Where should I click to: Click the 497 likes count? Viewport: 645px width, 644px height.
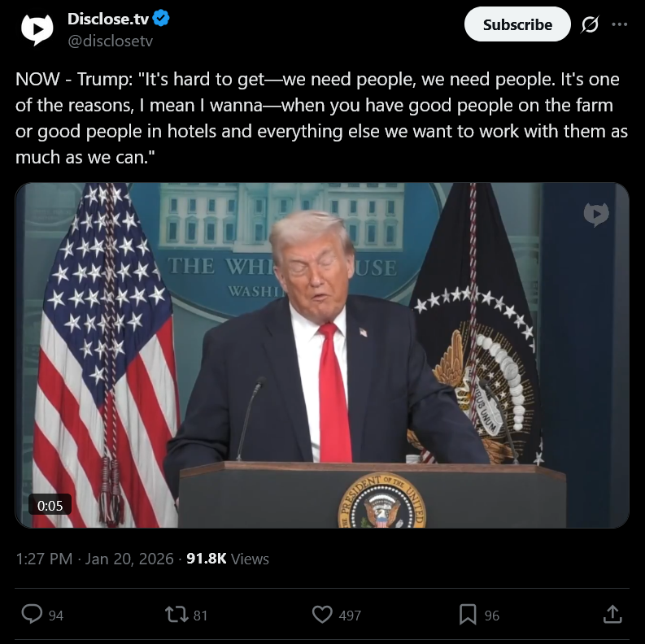pyautogui.click(x=350, y=616)
